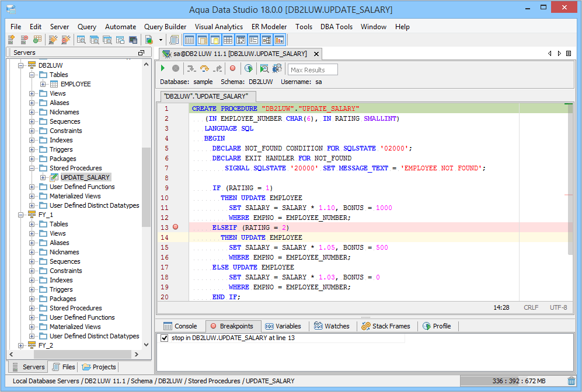582x392 pixels.
Task: Click the step over debugger icon
Action: coord(204,68)
